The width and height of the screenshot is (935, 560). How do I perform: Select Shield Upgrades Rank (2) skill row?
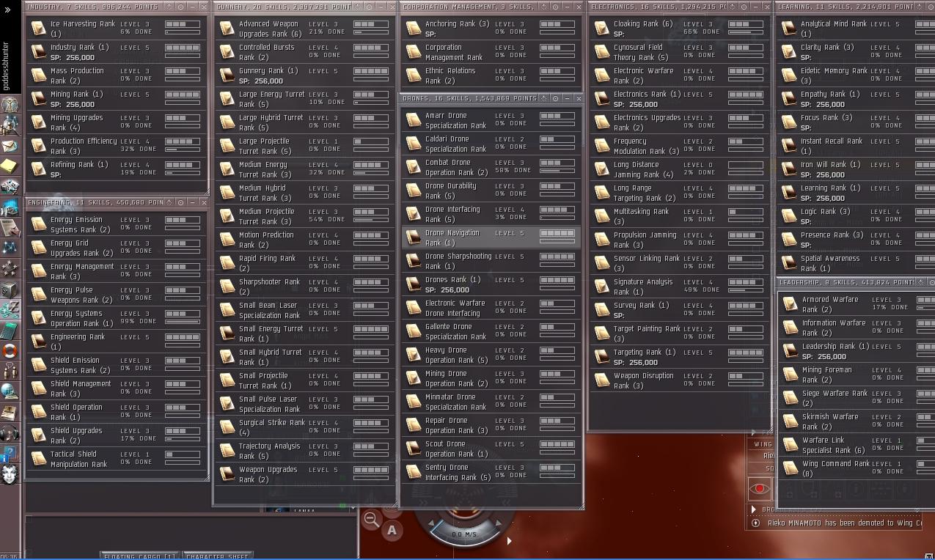(x=117, y=435)
